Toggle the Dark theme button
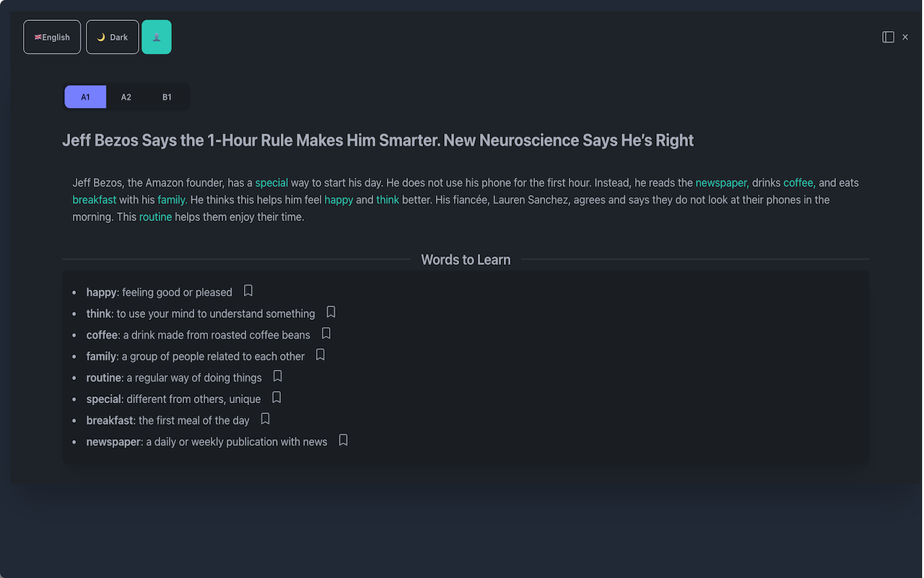 pyautogui.click(x=113, y=37)
